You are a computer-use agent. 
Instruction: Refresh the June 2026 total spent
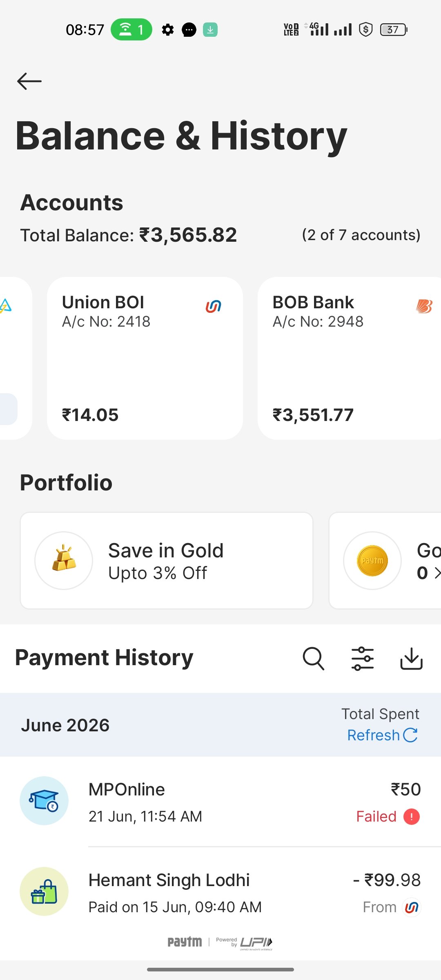pyautogui.click(x=382, y=735)
